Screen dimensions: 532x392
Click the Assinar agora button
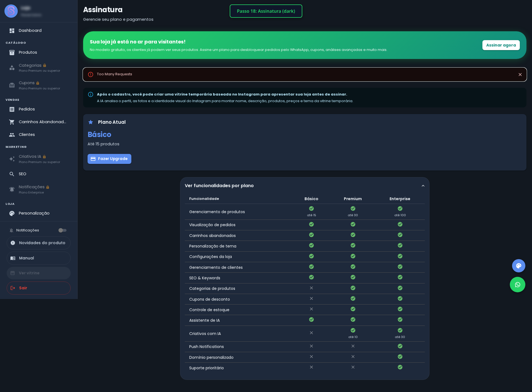[501, 45]
